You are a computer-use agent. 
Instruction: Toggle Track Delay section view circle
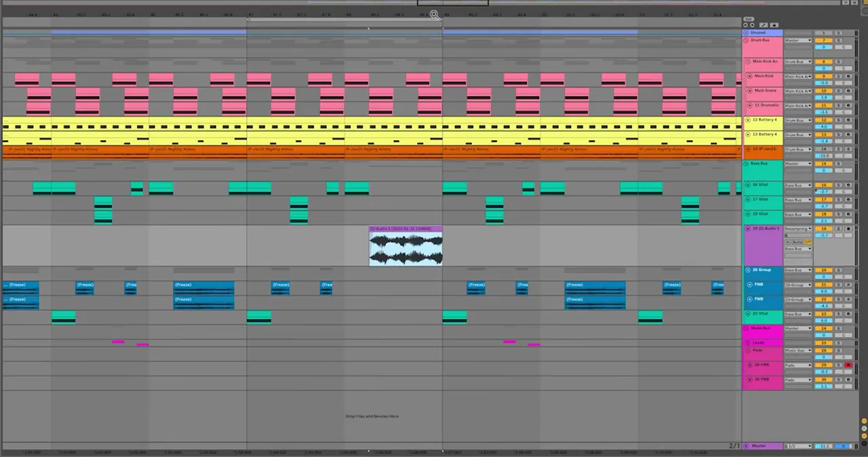(x=864, y=443)
